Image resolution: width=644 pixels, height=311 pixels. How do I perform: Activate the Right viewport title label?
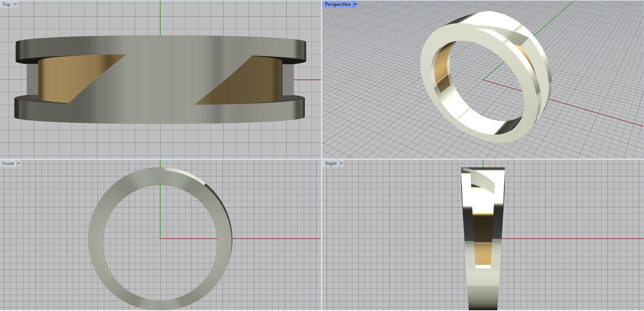[x=331, y=164]
